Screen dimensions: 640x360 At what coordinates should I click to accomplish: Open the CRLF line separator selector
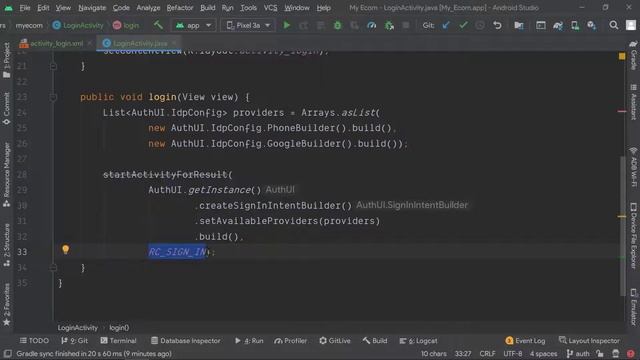coord(487,353)
